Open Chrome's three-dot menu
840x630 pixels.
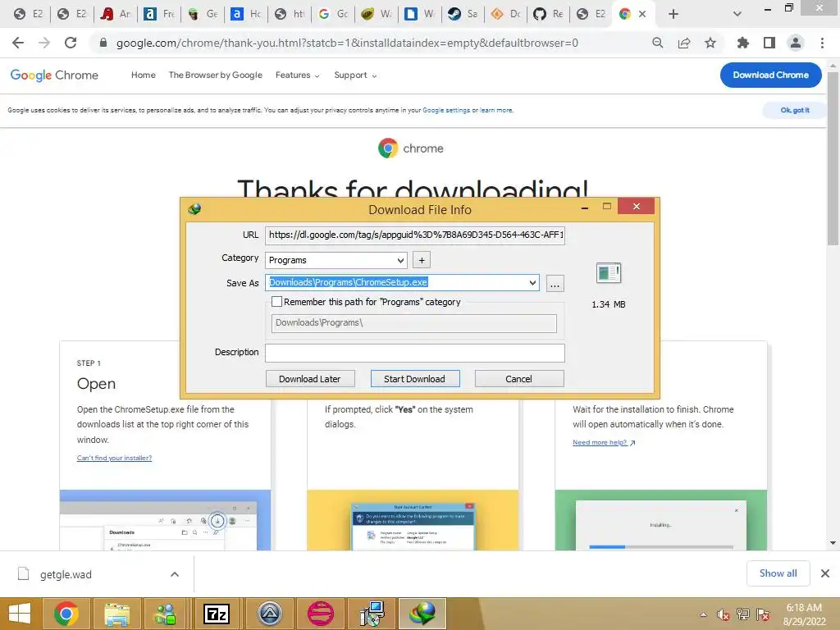pyautogui.click(x=822, y=43)
